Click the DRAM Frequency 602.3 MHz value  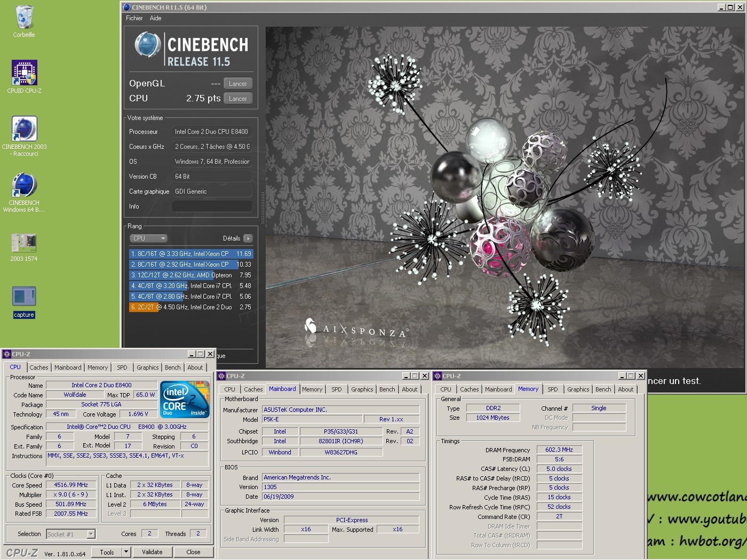[559, 450]
